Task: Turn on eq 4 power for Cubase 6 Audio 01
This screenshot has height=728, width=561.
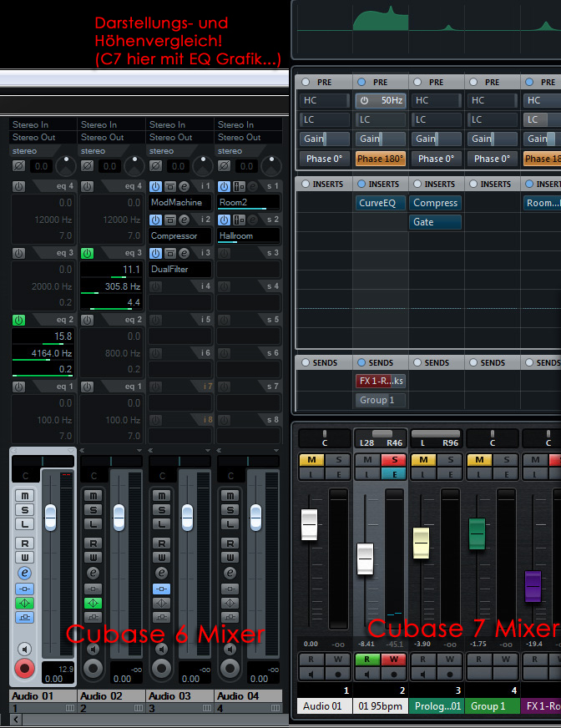Action: [x=18, y=187]
